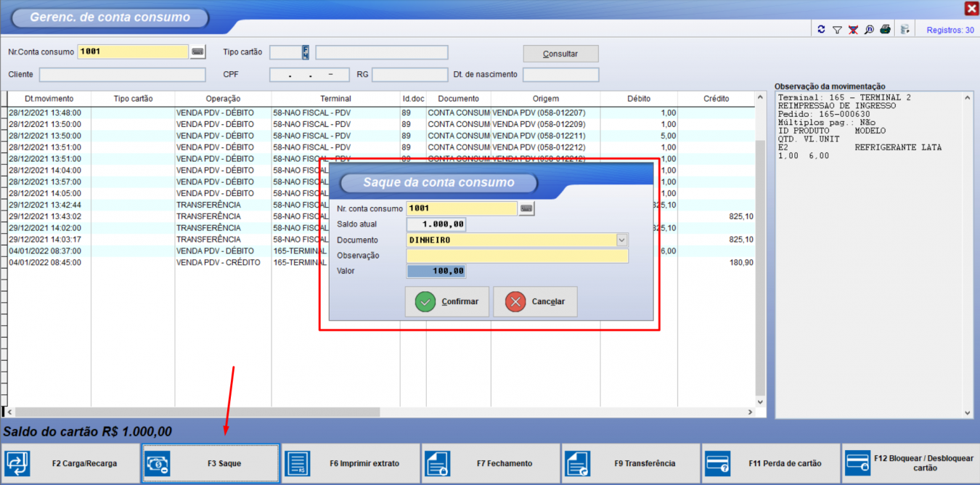
Task: Open virtual keyboard beside main Nr.Conta consumo field
Action: (198, 52)
